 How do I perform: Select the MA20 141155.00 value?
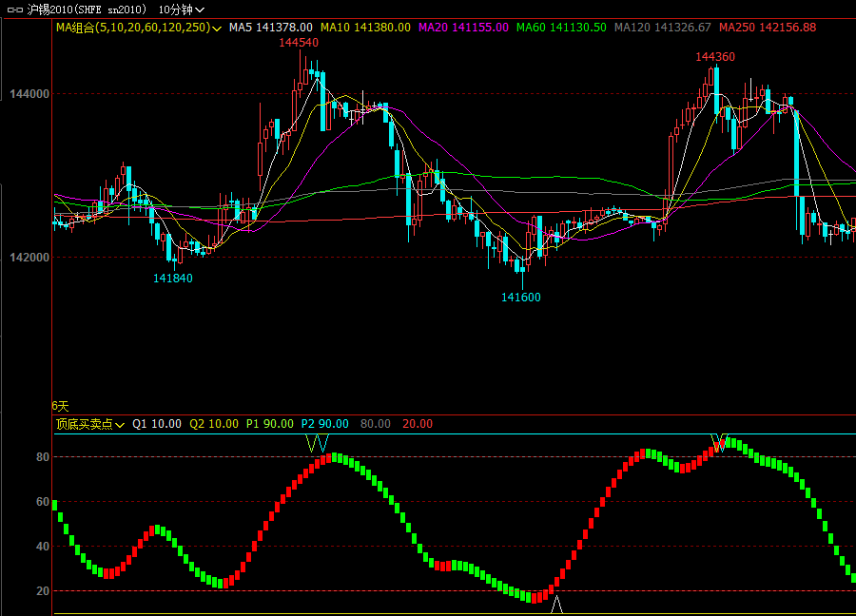pos(463,28)
